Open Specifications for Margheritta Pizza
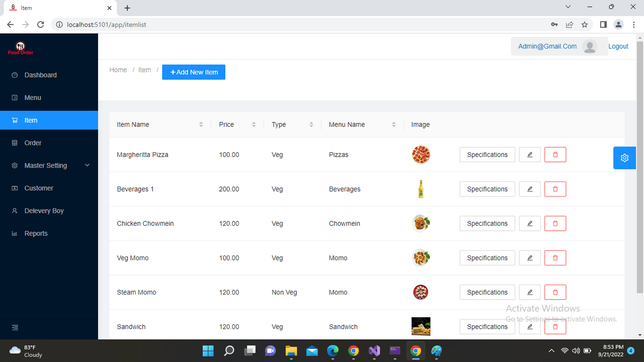Image resolution: width=644 pixels, height=362 pixels. [487, 155]
